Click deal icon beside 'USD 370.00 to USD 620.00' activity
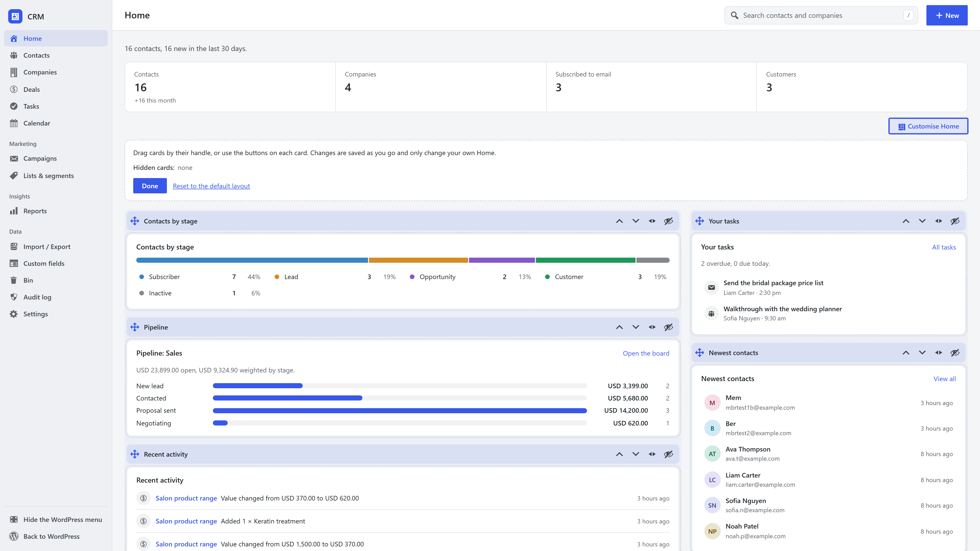Image resolution: width=980 pixels, height=551 pixels. (x=143, y=498)
